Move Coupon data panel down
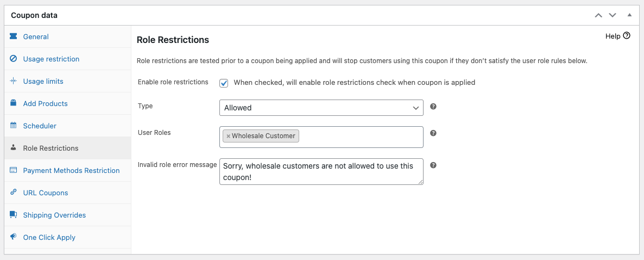This screenshot has height=260, width=644. [613, 15]
